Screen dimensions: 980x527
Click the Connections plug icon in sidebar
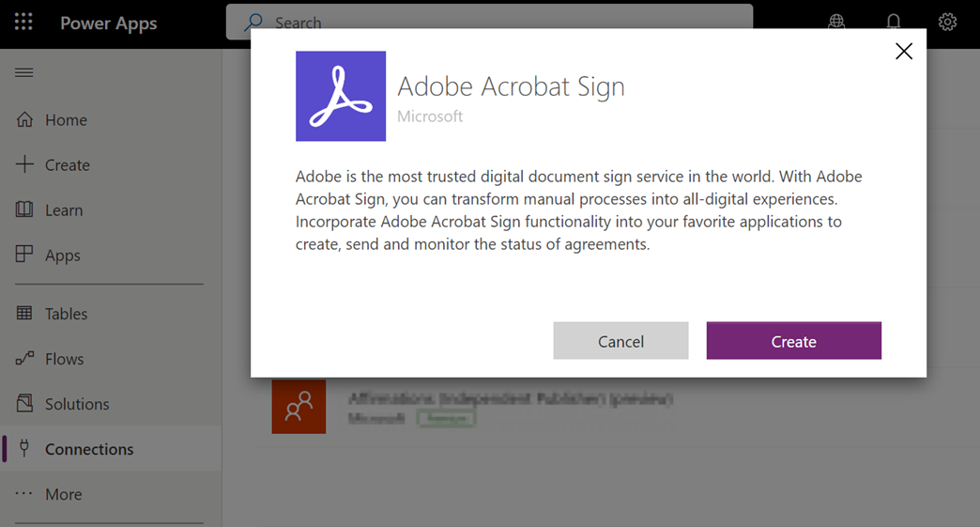[24, 447]
